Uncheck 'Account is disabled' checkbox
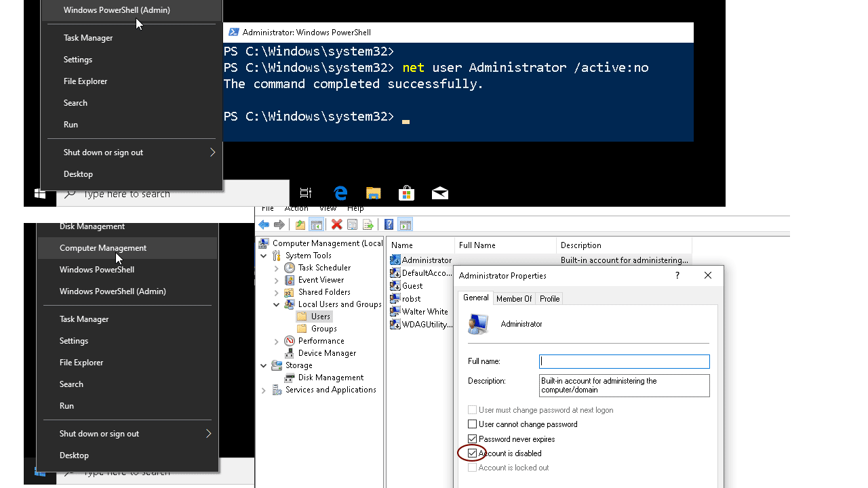The image size is (868, 488). [x=473, y=453]
